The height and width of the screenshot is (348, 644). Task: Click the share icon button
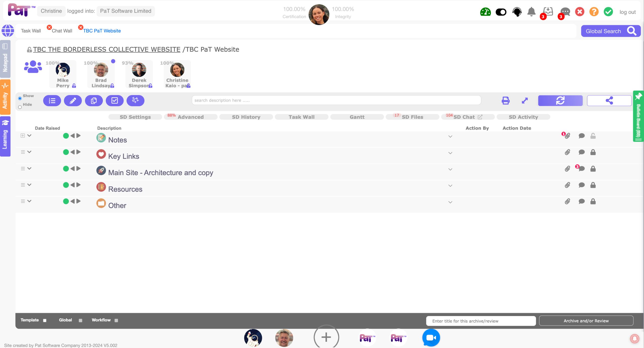point(609,101)
